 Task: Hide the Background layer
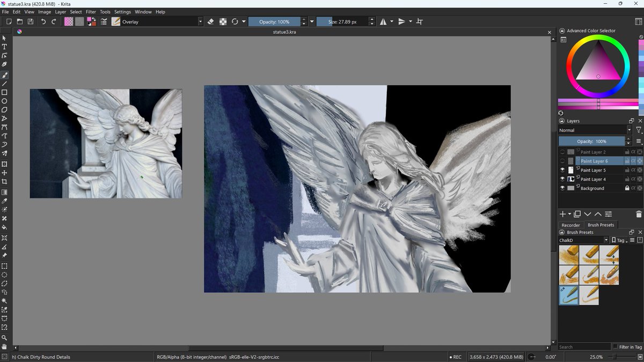[562, 188]
